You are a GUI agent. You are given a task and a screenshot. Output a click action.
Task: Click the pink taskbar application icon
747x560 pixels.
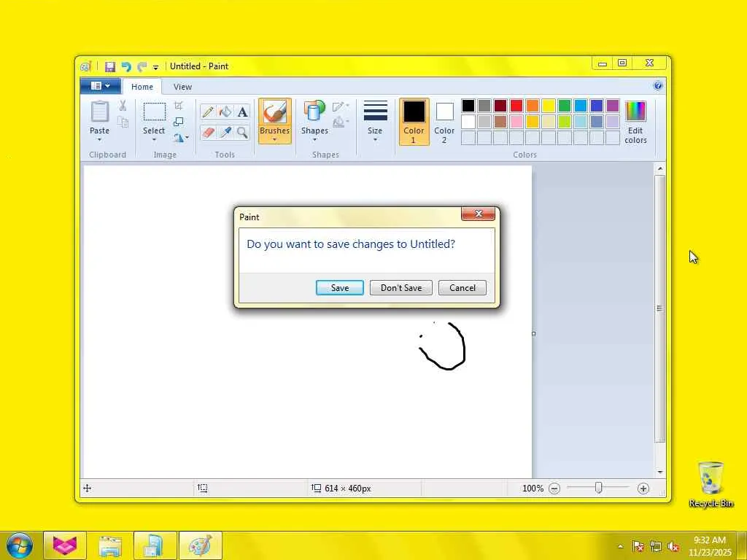click(65, 546)
